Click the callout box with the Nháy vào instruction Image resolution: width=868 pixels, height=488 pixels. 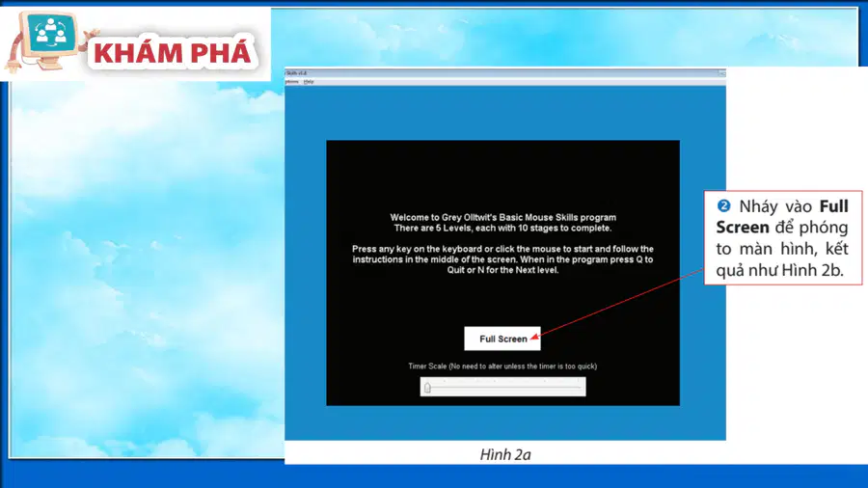783,238
